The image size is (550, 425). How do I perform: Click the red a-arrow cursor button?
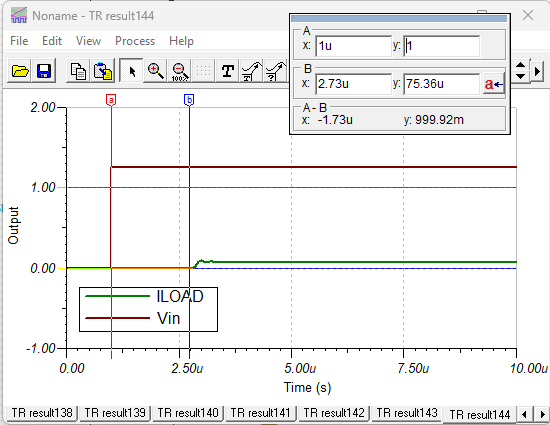pos(494,84)
